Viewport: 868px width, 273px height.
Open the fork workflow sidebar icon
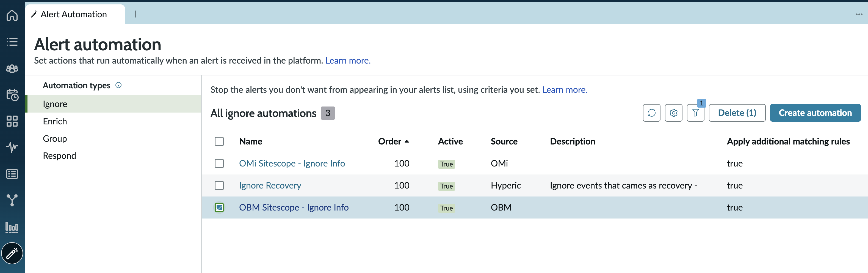pos(12,200)
